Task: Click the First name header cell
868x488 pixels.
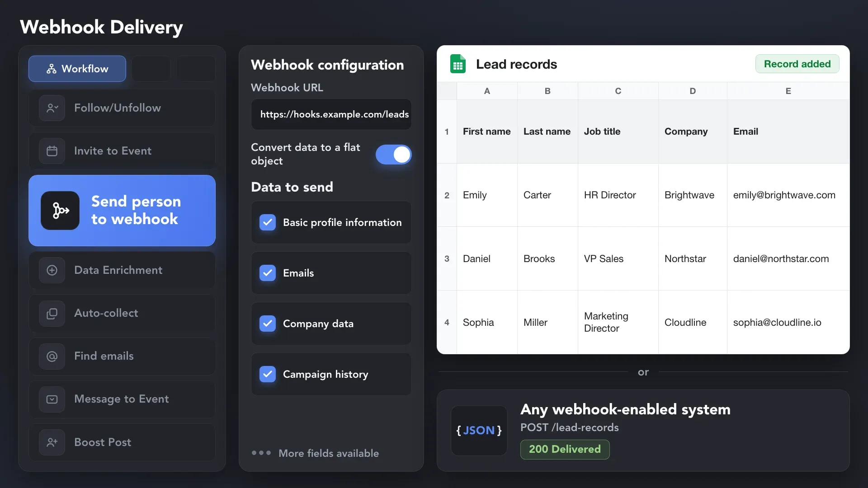Action: click(x=487, y=131)
